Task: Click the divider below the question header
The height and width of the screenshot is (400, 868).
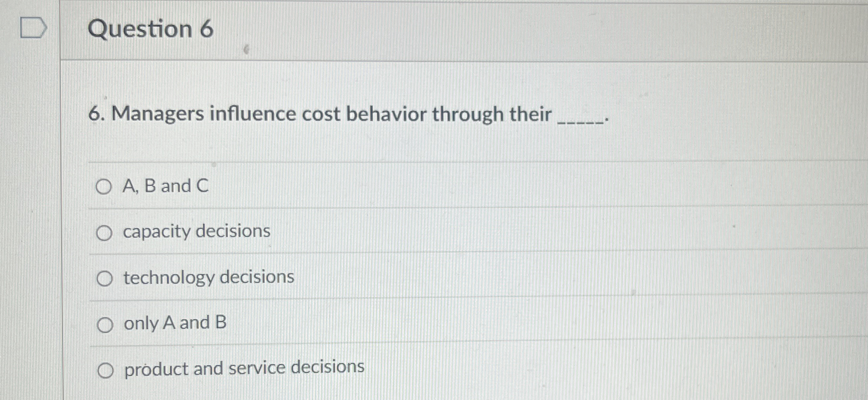Action: click(431, 59)
